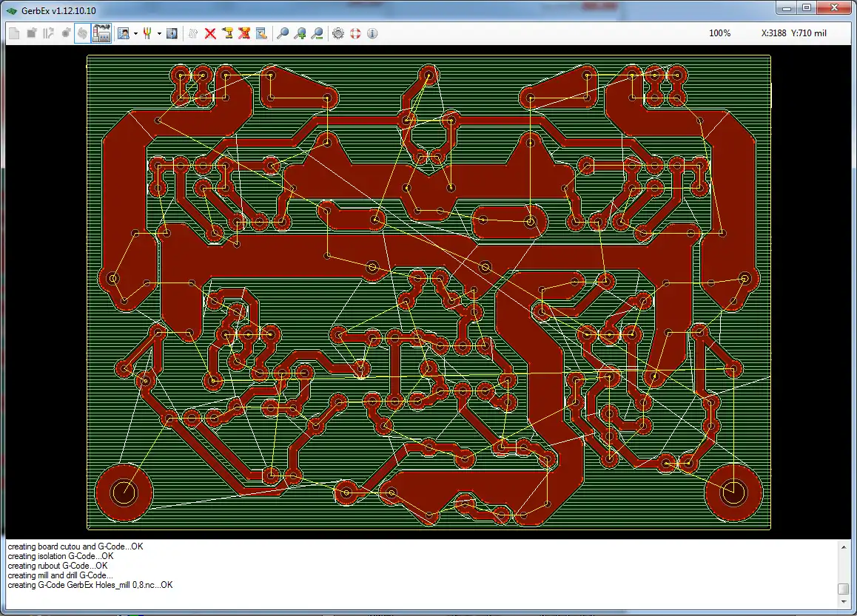Open dropdown arrow next to portrait icon
The height and width of the screenshot is (616, 857).
pos(135,34)
